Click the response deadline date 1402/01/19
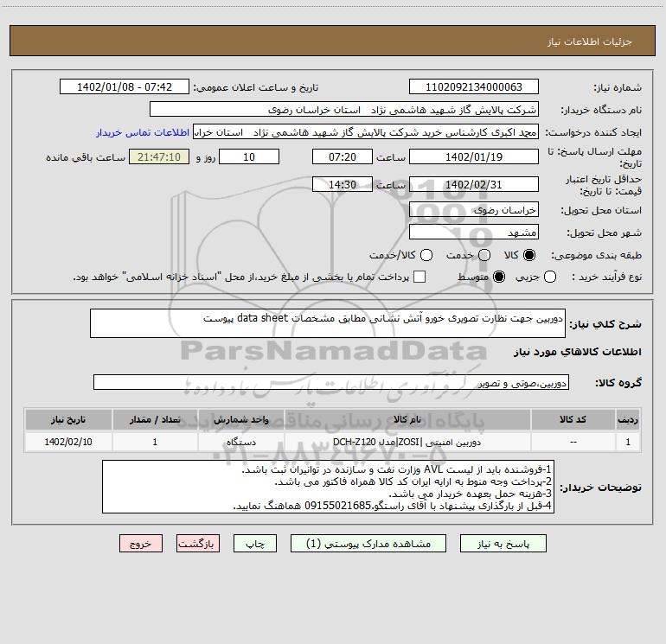Image resolution: width=666 pixels, height=644 pixels. 474,157
